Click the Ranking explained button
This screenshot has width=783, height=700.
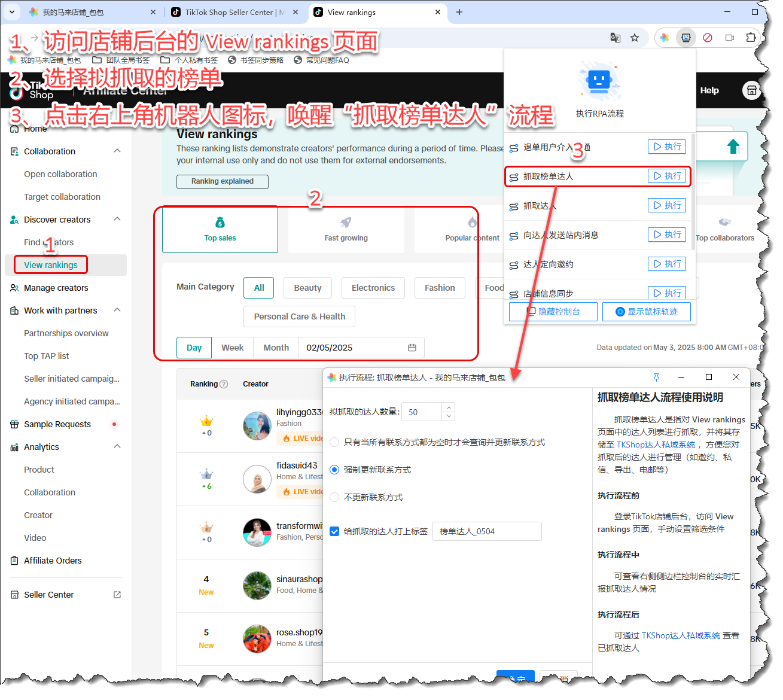click(223, 181)
